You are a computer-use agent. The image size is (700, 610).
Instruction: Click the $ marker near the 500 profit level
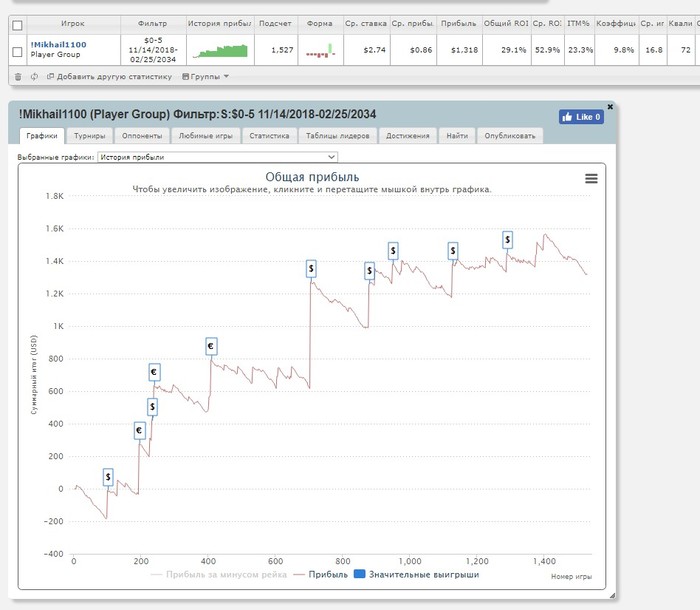coord(152,407)
